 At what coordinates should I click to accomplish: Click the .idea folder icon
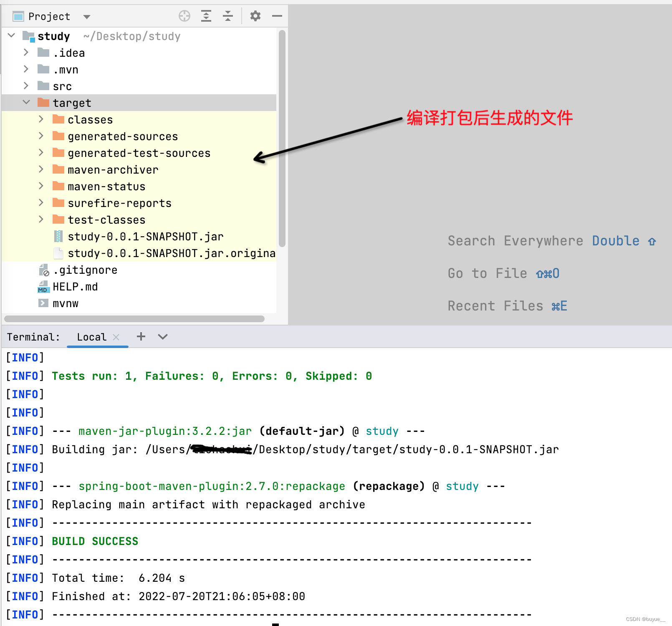(x=43, y=52)
